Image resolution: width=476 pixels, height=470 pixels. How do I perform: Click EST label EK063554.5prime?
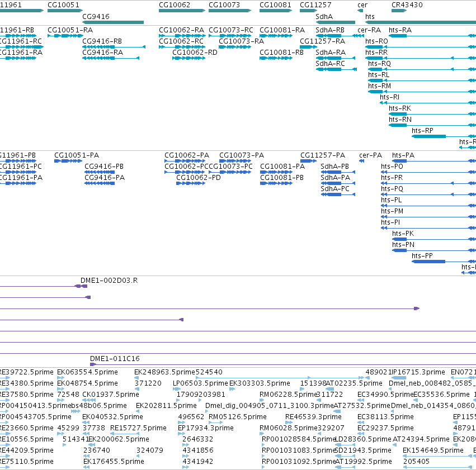(87, 372)
